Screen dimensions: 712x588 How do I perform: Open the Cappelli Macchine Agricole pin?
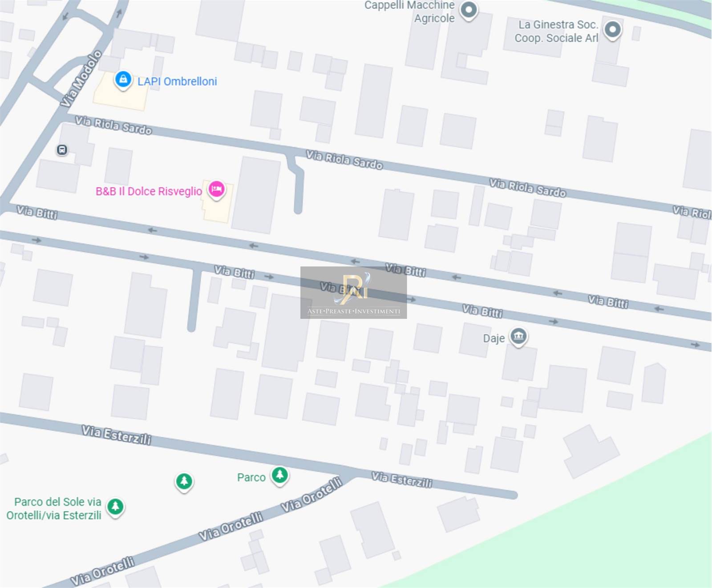click(x=469, y=10)
